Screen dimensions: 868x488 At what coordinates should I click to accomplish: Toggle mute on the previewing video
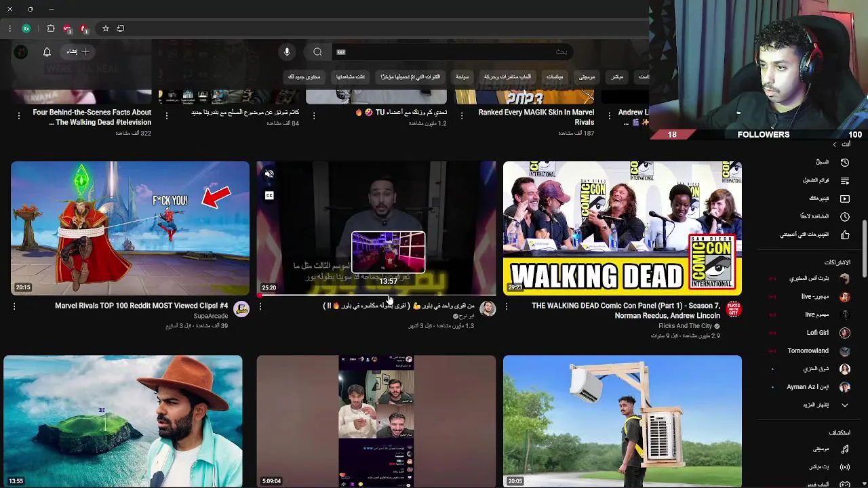(x=269, y=174)
